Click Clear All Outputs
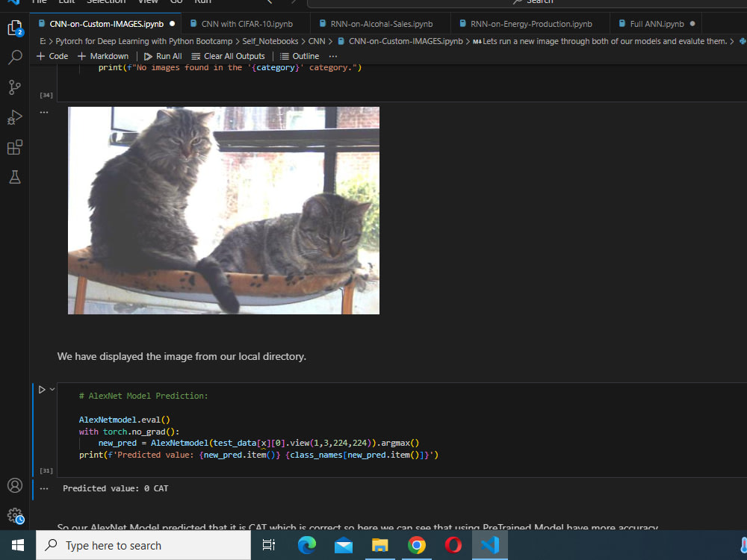The height and width of the screenshot is (560, 747). (228, 56)
